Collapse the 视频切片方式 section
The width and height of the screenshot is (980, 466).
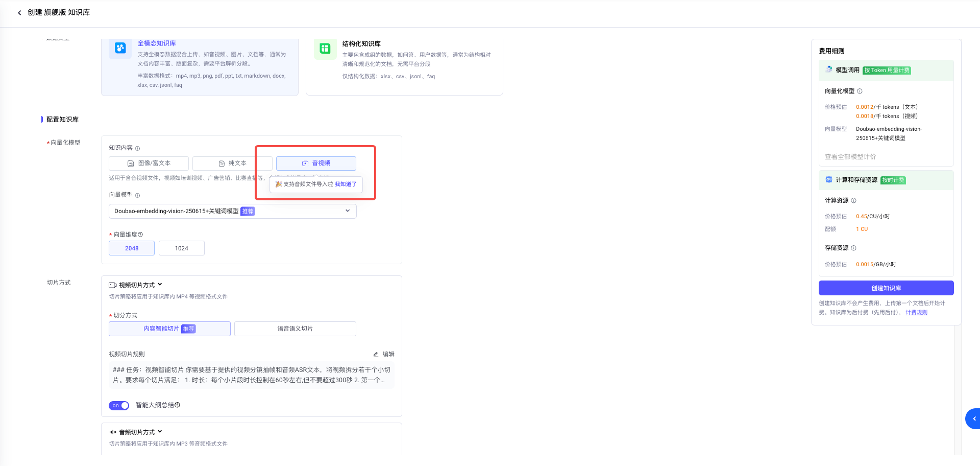tap(160, 285)
